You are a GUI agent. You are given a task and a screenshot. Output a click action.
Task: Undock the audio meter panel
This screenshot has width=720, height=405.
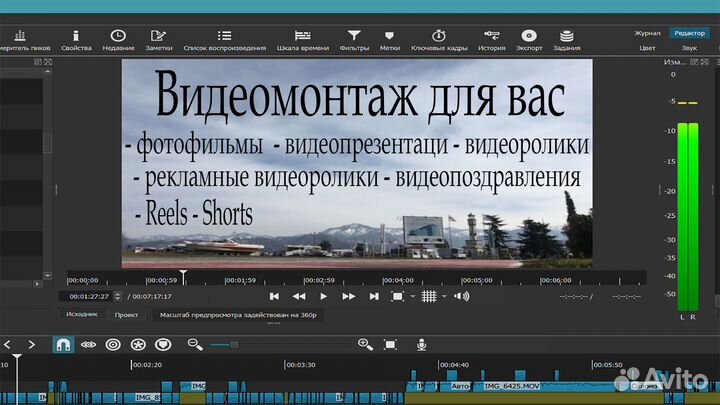coord(694,62)
